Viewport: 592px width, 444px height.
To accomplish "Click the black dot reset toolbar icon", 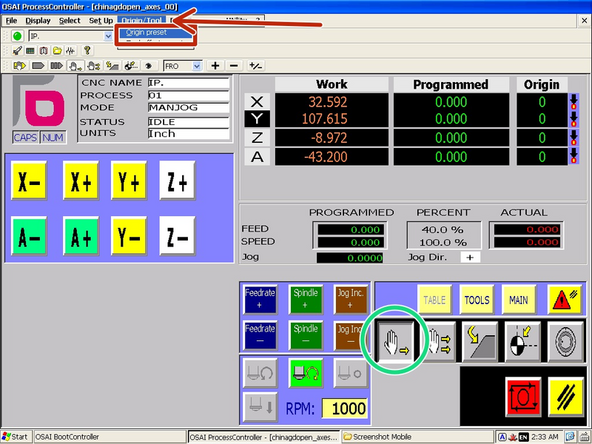I will [x=149, y=66].
